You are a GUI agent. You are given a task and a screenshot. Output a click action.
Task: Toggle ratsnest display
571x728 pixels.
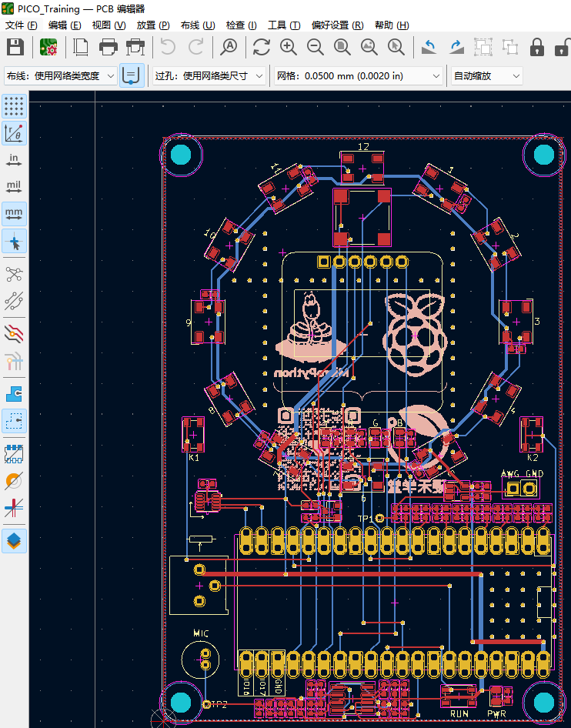click(14, 274)
